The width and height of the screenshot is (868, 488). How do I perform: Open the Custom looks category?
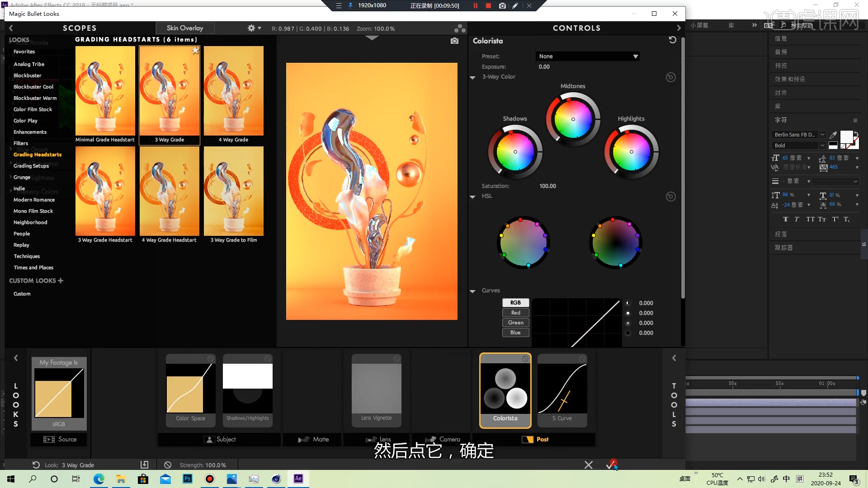pyautogui.click(x=22, y=294)
